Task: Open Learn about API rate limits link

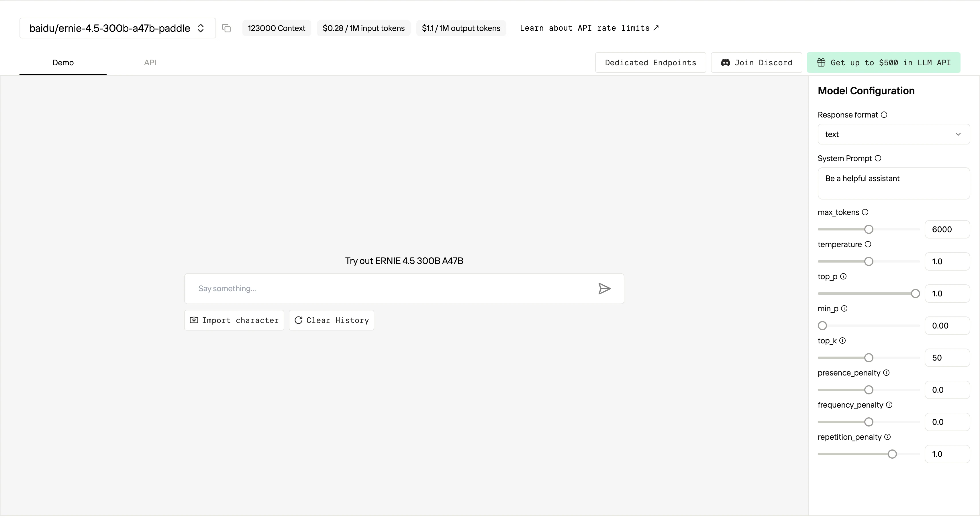Action: pos(589,28)
